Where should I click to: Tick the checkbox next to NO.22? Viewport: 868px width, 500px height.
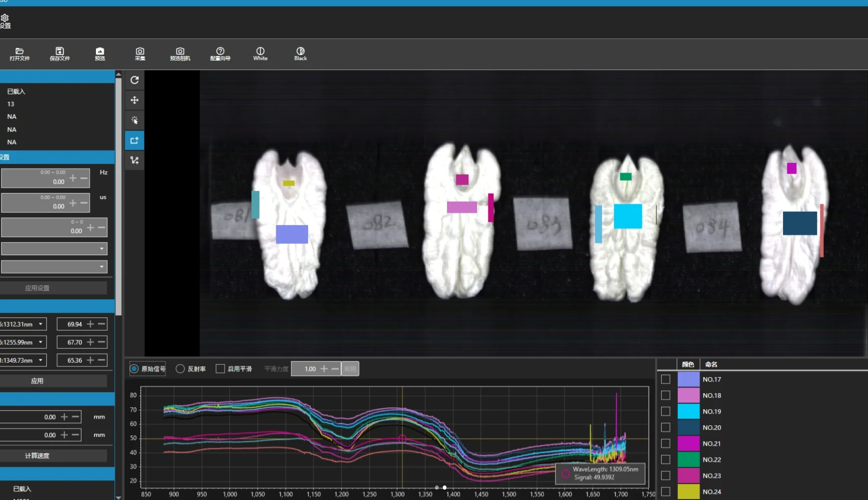pos(666,460)
